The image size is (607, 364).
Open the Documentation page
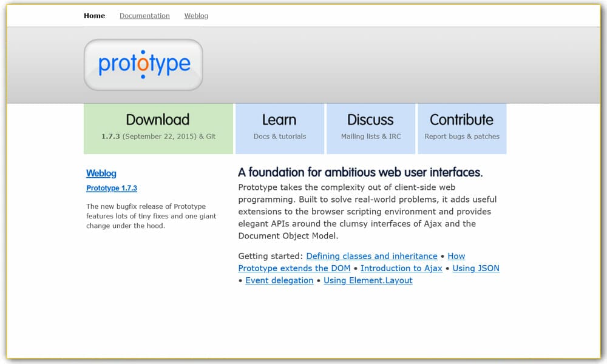tap(144, 16)
